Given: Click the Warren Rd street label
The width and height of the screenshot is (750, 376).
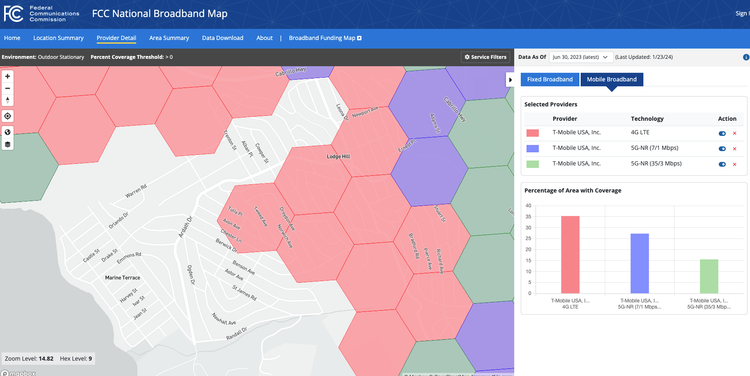Looking at the screenshot, I should 136,191.
